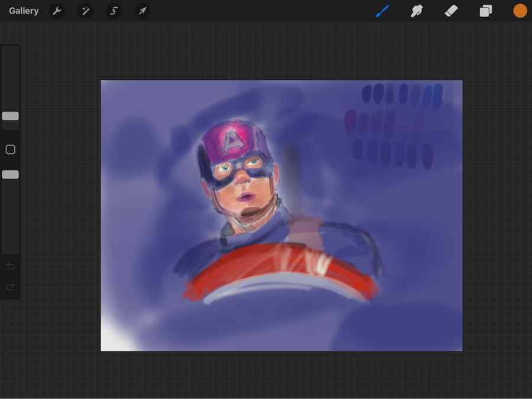Open the Adjustments magic wand menu
This screenshot has height=399, width=532.
coord(86,11)
